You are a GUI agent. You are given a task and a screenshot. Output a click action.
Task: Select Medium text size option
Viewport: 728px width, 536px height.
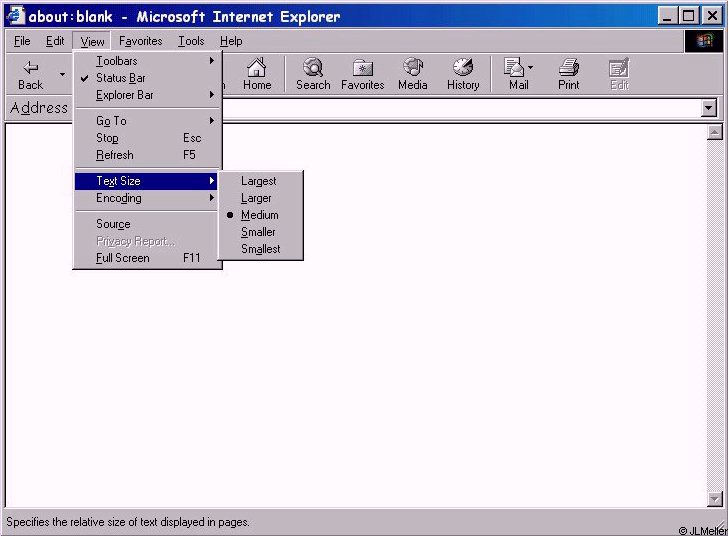point(261,215)
